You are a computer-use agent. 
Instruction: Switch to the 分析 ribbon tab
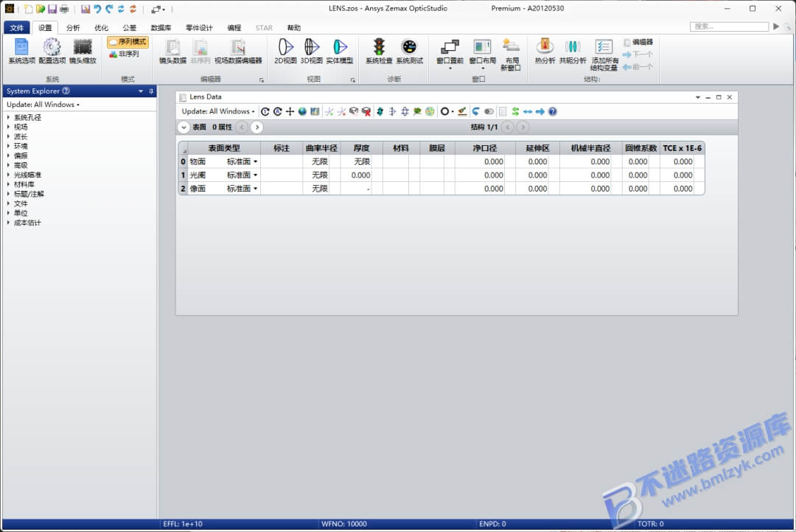[x=73, y=27]
